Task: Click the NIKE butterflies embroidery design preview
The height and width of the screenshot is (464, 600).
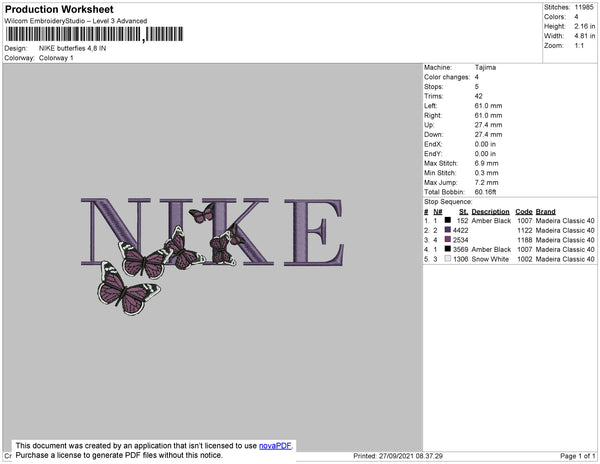Action: click(212, 256)
